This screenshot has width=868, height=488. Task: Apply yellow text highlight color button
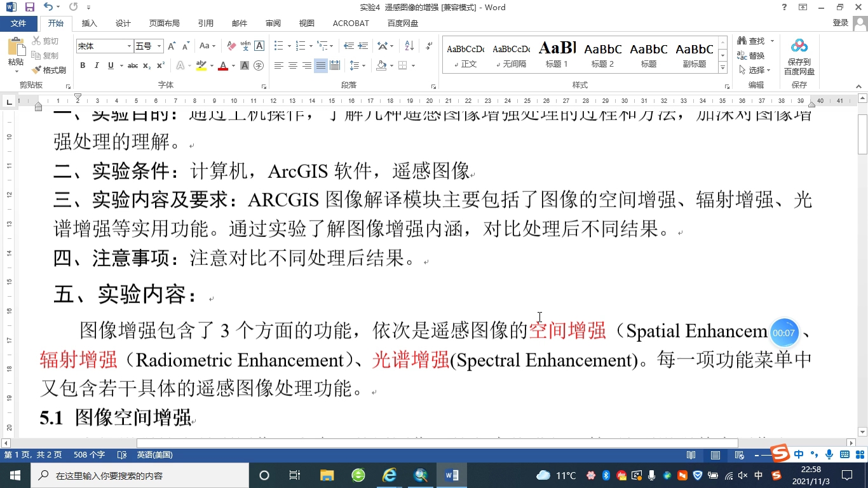[201, 65]
